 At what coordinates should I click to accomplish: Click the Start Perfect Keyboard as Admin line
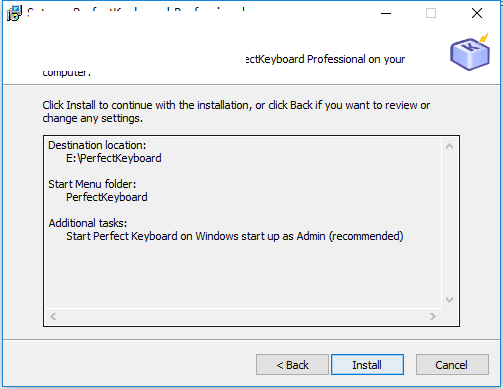click(x=235, y=236)
